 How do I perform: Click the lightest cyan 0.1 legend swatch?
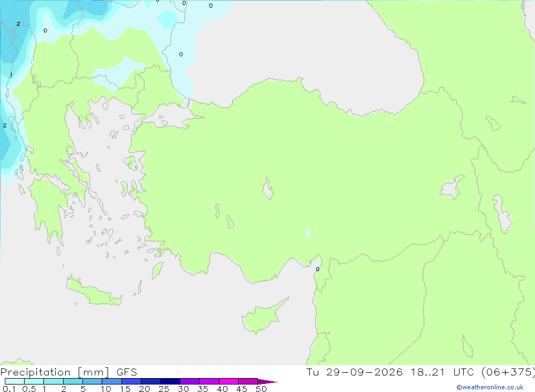[14, 381]
